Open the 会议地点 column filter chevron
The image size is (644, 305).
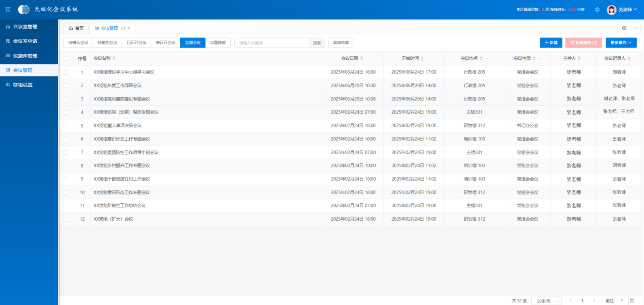click(x=486, y=58)
